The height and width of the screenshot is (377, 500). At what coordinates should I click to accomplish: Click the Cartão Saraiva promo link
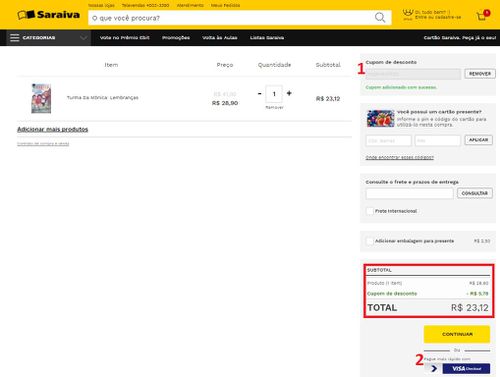460,38
